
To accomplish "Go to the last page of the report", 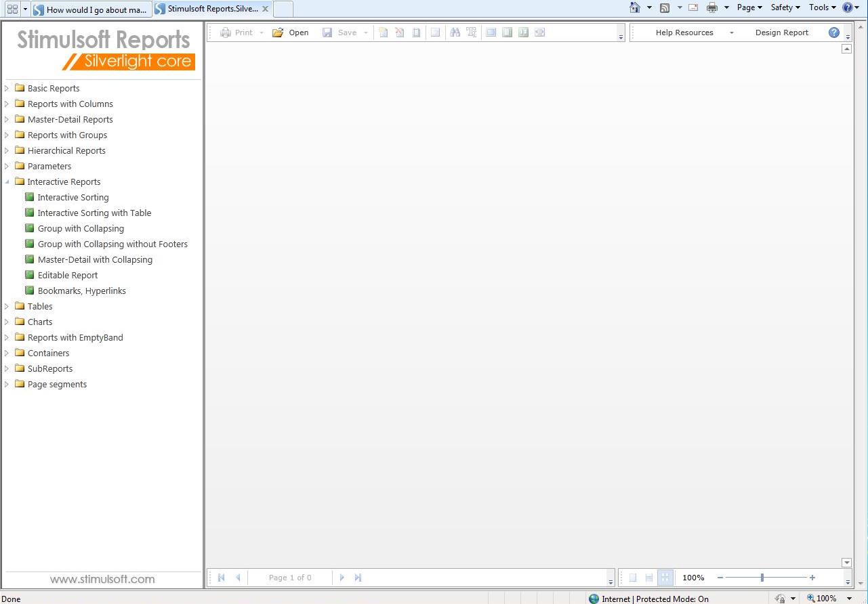I will pos(358,578).
